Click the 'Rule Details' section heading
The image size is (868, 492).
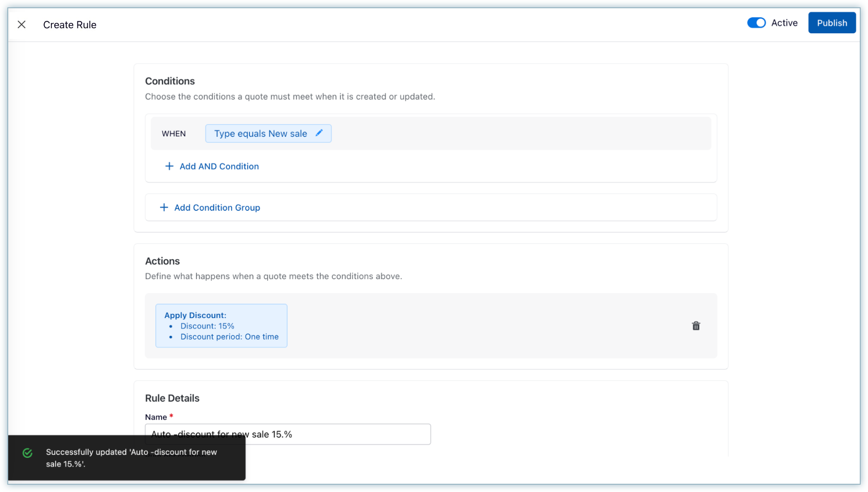172,398
